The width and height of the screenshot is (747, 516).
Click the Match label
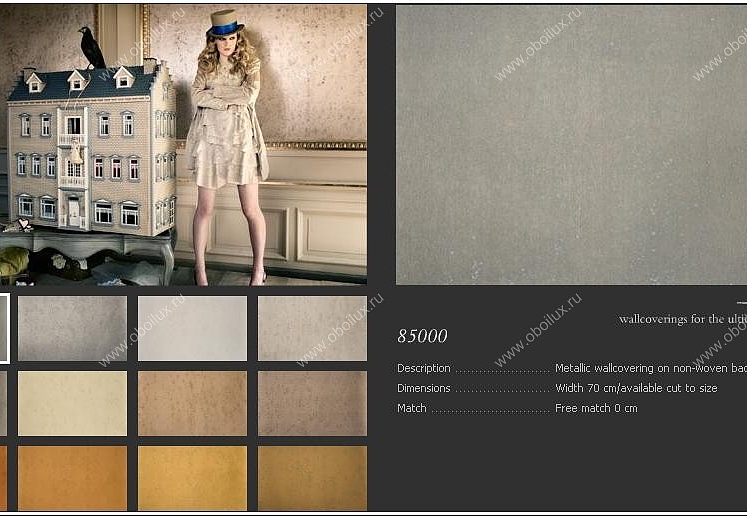[412, 408]
